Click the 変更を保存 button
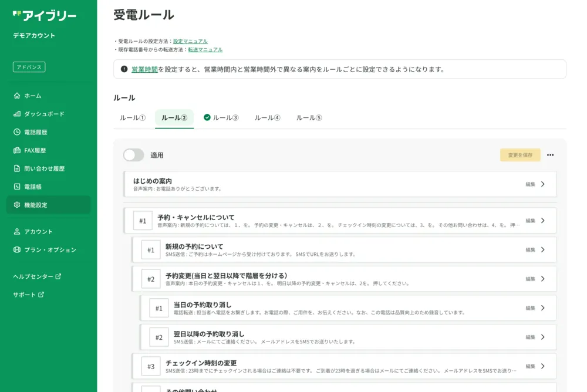 [x=520, y=155]
